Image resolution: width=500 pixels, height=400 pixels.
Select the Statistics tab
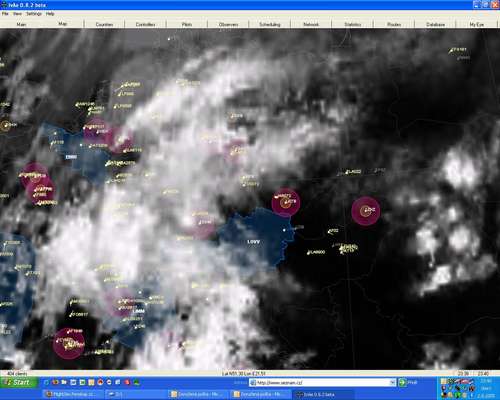click(352, 24)
